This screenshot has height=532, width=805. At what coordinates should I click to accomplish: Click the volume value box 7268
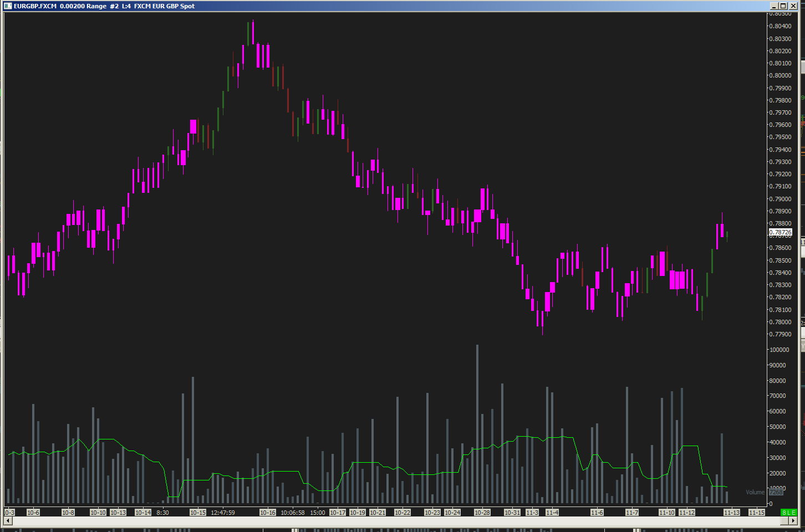tap(776, 492)
